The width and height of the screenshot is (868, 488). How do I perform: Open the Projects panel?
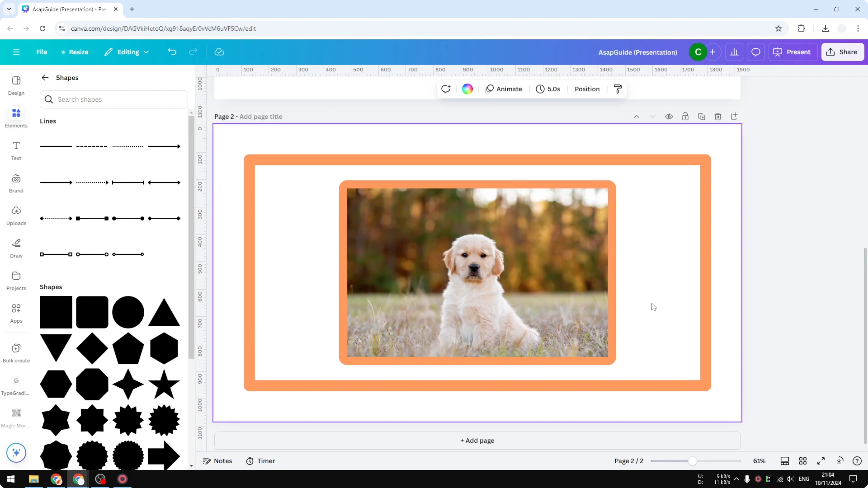[x=16, y=281]
